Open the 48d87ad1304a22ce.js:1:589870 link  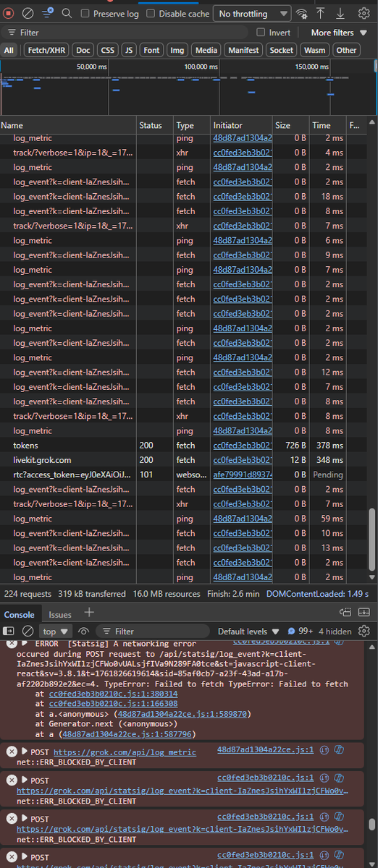182,713
